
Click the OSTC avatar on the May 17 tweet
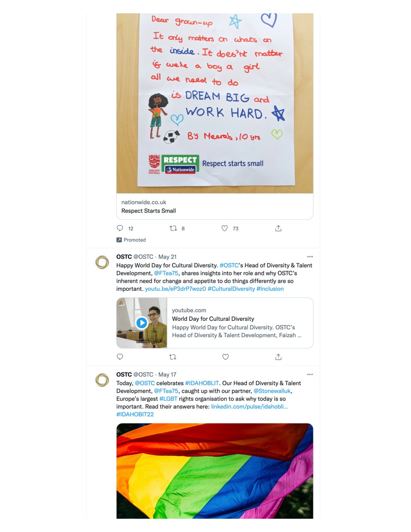point(102,380)
